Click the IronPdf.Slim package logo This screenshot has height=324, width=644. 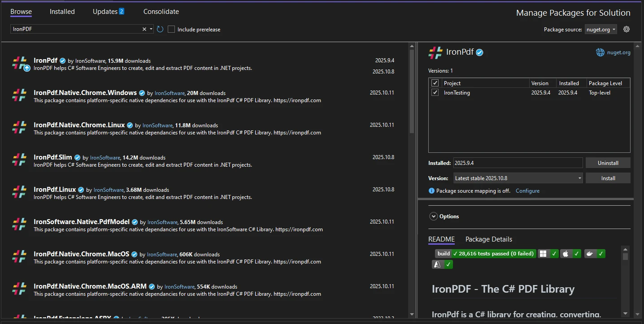[x=19, y=160]
